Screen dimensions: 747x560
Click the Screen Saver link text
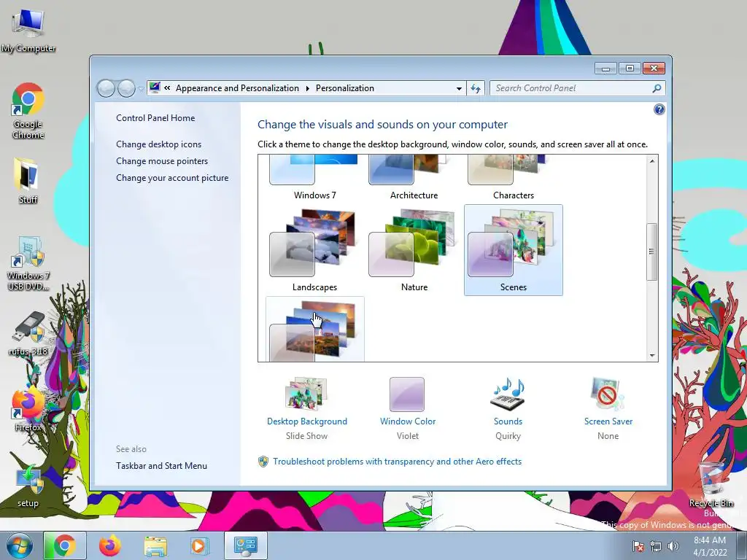(608, 421)
